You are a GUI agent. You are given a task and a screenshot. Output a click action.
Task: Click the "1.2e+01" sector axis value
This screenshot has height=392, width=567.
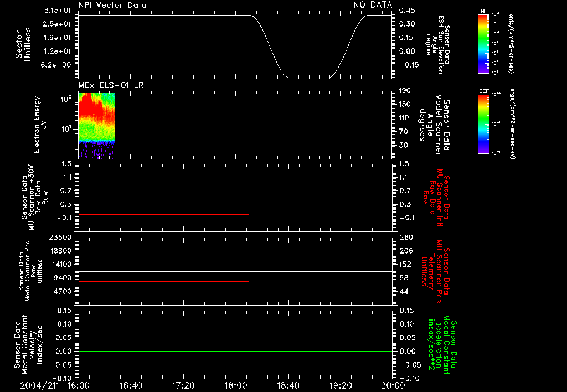[x=58, y=51]
